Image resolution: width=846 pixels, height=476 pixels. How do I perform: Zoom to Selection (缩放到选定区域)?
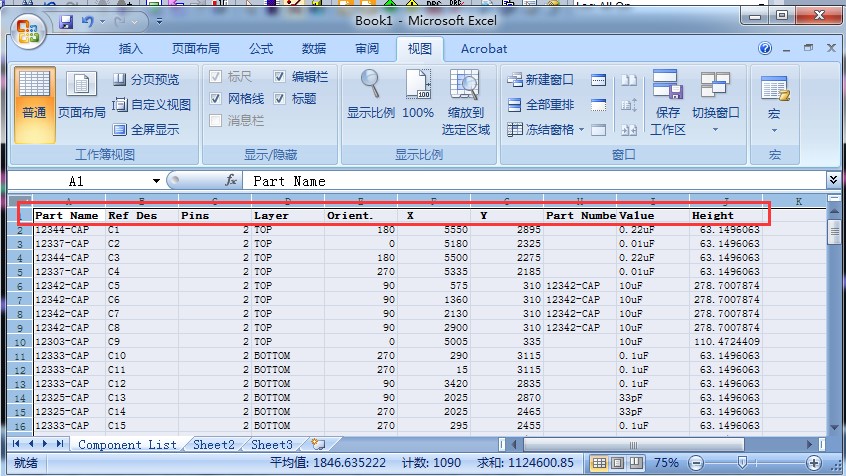(466, 103)
